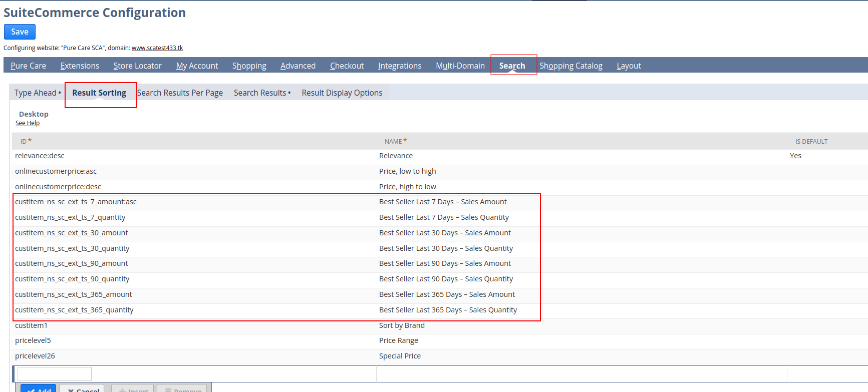Open the www.scatest433.tk domain link

pos(157,48)
